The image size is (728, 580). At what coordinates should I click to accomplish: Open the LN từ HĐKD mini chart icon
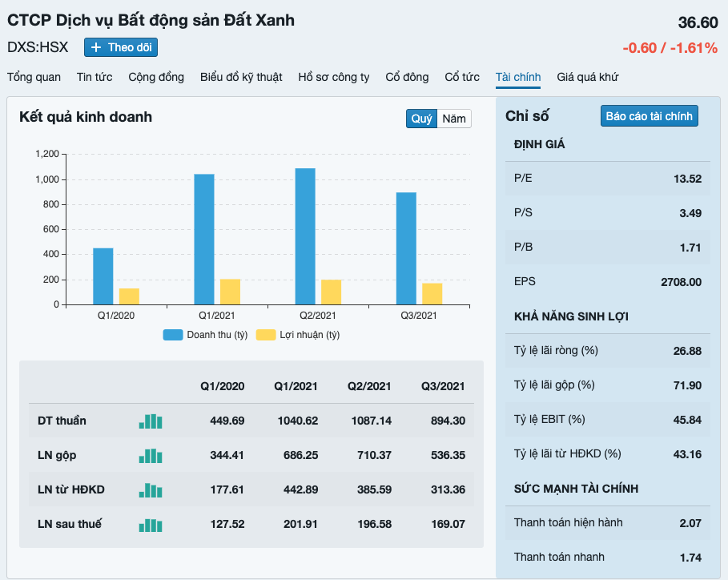[x=151, y=490]
